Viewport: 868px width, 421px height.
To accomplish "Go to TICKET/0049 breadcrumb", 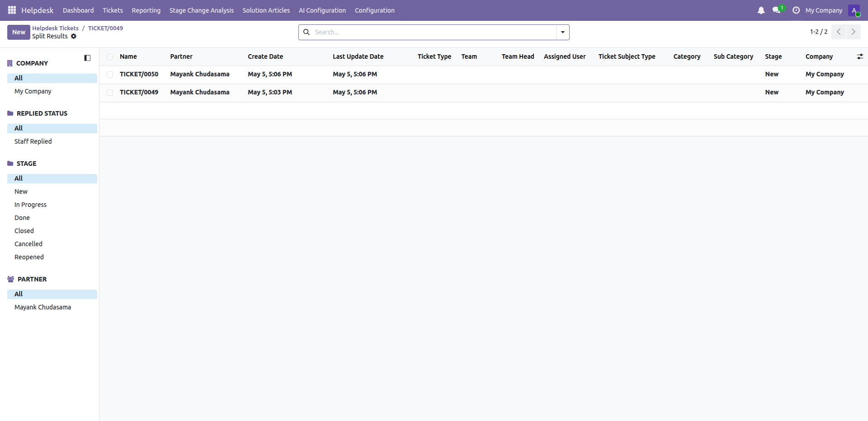I will pos(105,28).
